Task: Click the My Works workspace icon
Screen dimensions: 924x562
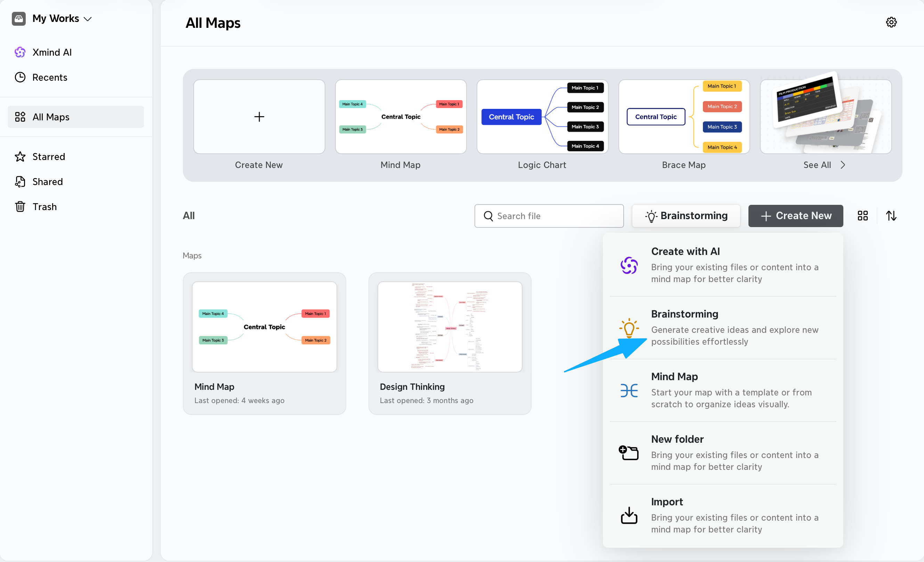Action: [19, 18]
